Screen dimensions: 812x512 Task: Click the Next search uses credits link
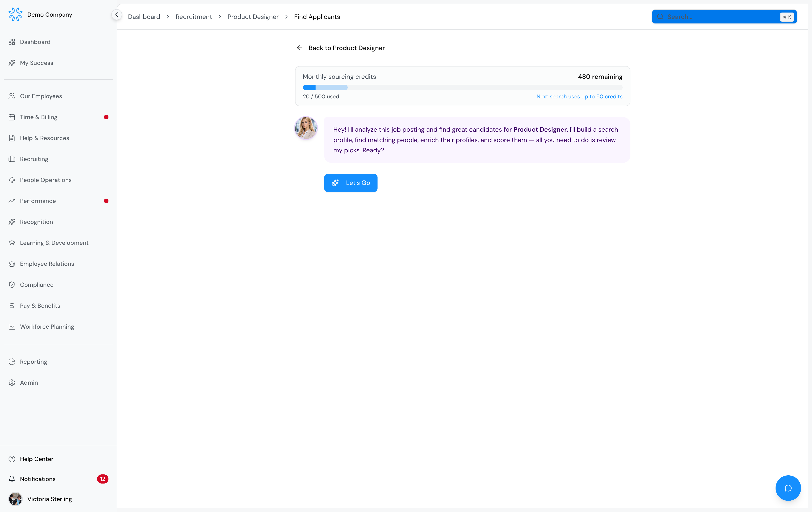(579, 96)
